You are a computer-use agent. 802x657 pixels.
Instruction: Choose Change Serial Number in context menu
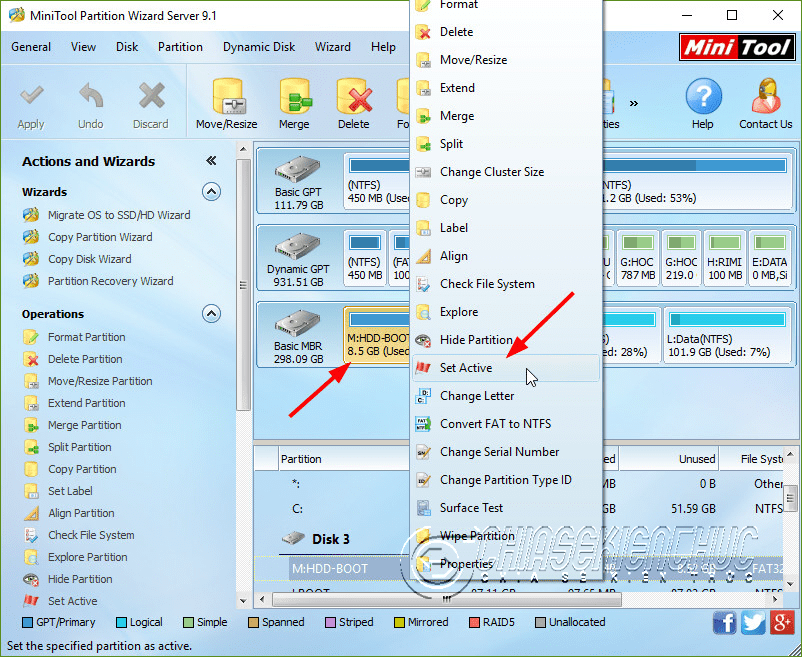505,452
